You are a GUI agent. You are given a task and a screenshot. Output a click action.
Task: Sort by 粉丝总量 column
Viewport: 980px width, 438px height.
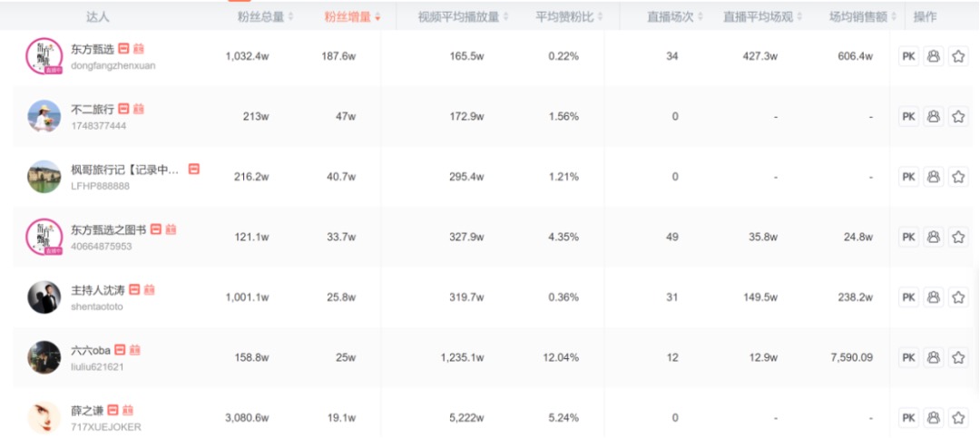coord(266,16)
